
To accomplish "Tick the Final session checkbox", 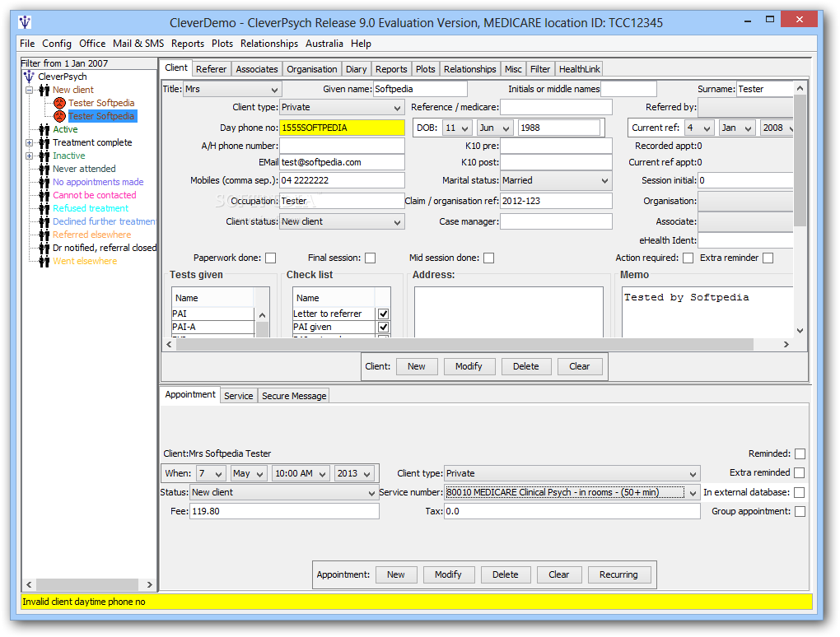I will click(x=371, y=258).
